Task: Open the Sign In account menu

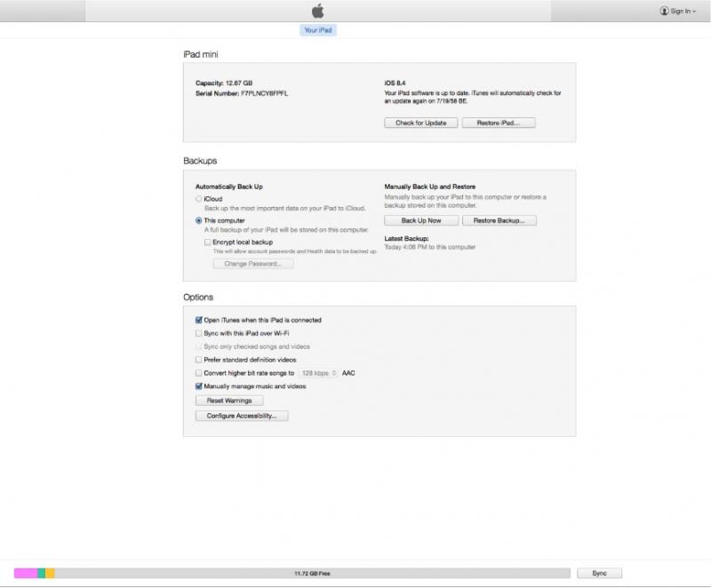Action: 677,11
